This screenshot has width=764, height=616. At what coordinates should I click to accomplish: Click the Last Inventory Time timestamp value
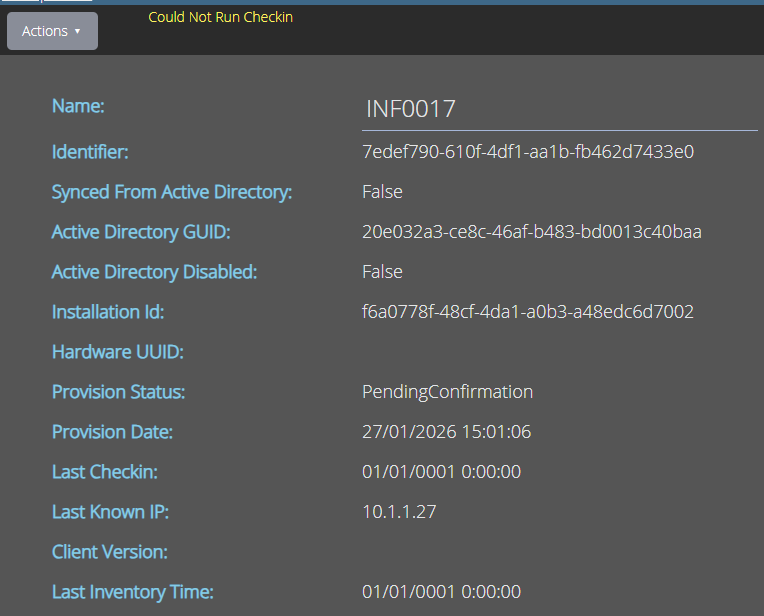441,592
